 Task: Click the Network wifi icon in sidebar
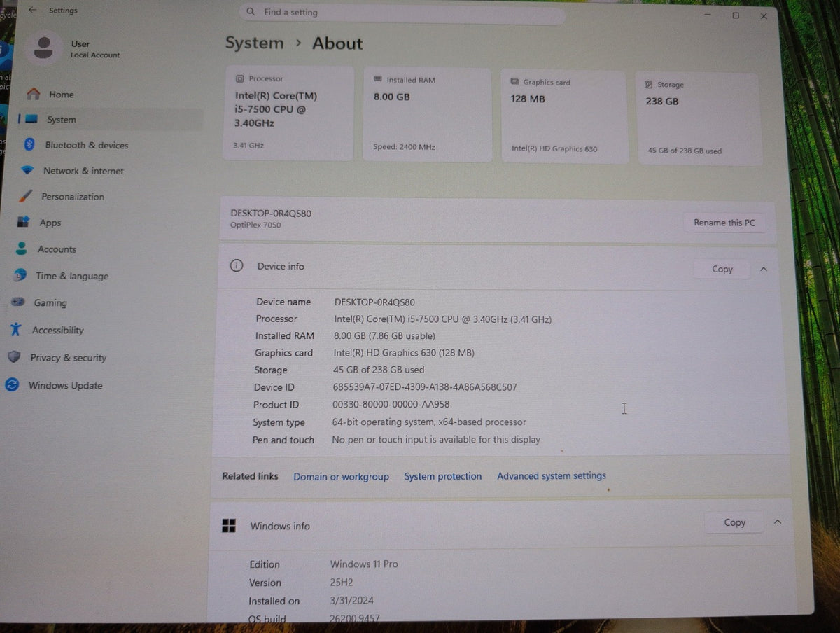click(27, 170)
